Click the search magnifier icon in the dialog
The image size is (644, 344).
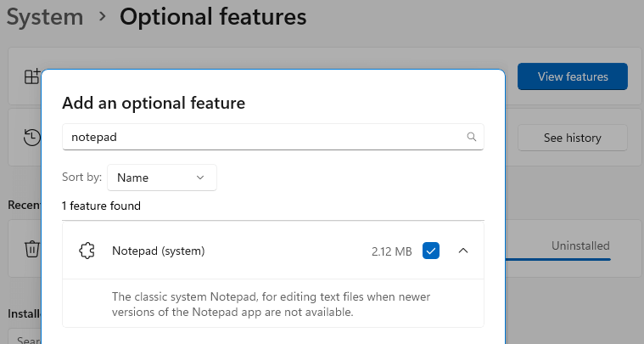coord(472,137)
